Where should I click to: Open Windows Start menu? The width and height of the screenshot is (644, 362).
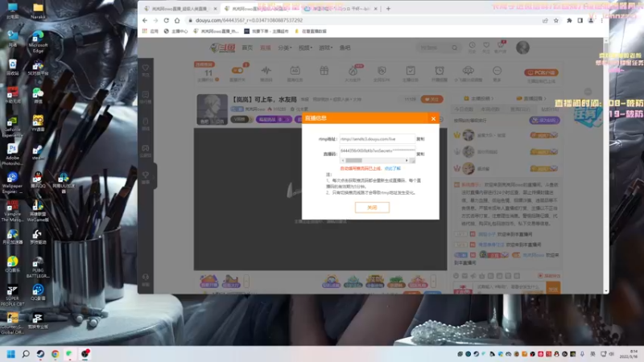(x=11, y=354)
